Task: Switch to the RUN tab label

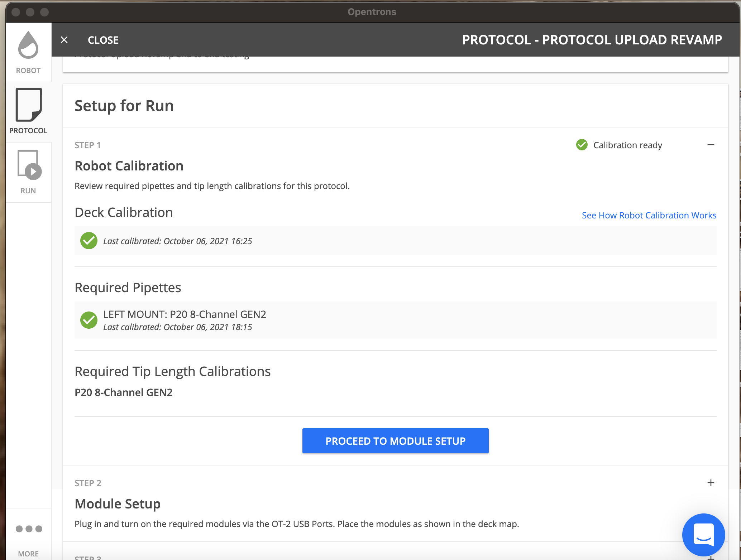Action: pyautogui.click(x=28, y=190)
